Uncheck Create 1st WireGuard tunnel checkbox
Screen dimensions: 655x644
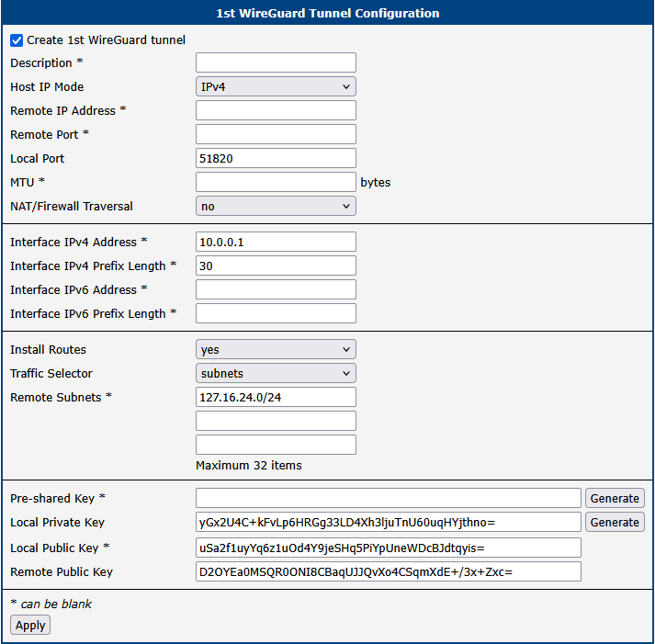coord(17,40)
